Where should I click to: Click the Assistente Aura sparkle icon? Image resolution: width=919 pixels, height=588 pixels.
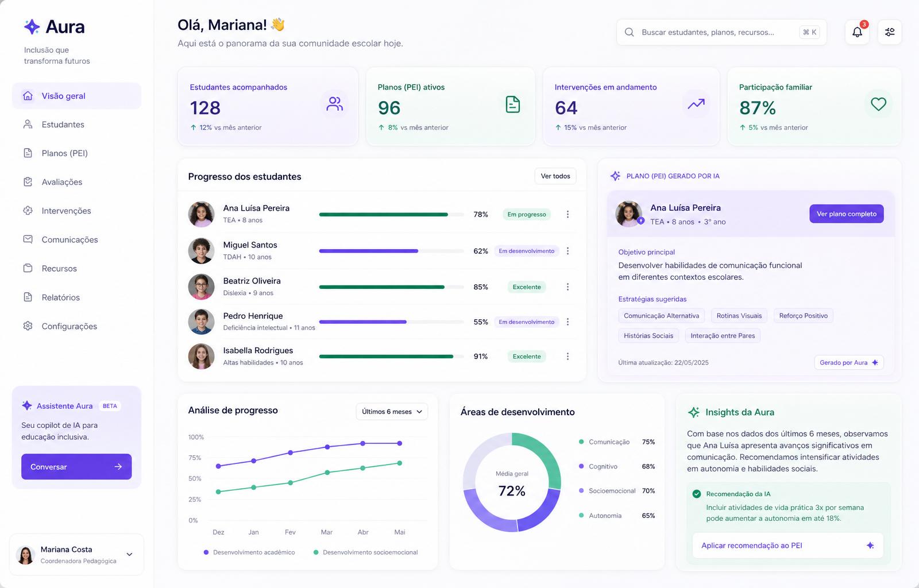26,405
